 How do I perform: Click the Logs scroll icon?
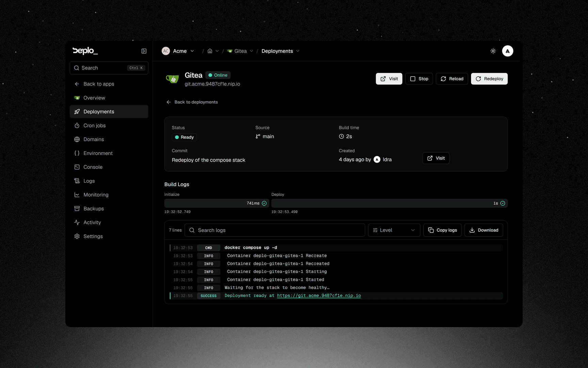[77, 181]
